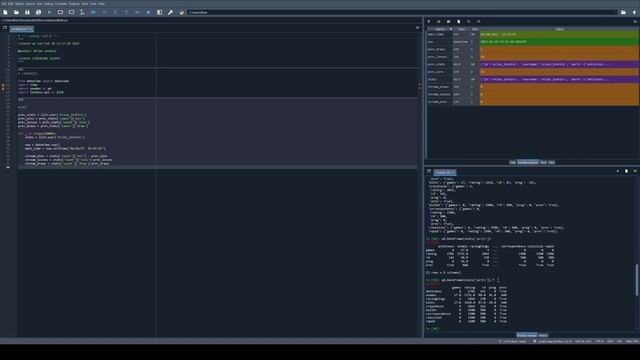The image size is (640, 360).
Task: Start debugging the file
Action: (93, 12)
